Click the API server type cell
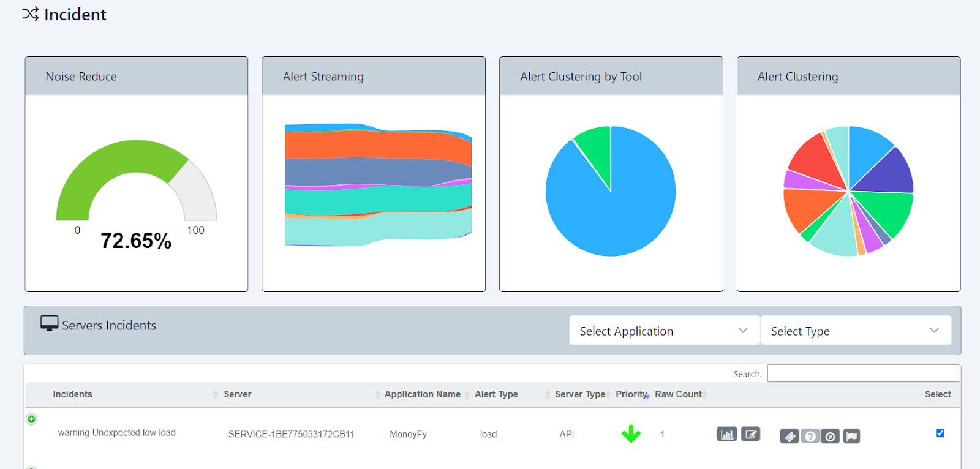 click(567, 434)
